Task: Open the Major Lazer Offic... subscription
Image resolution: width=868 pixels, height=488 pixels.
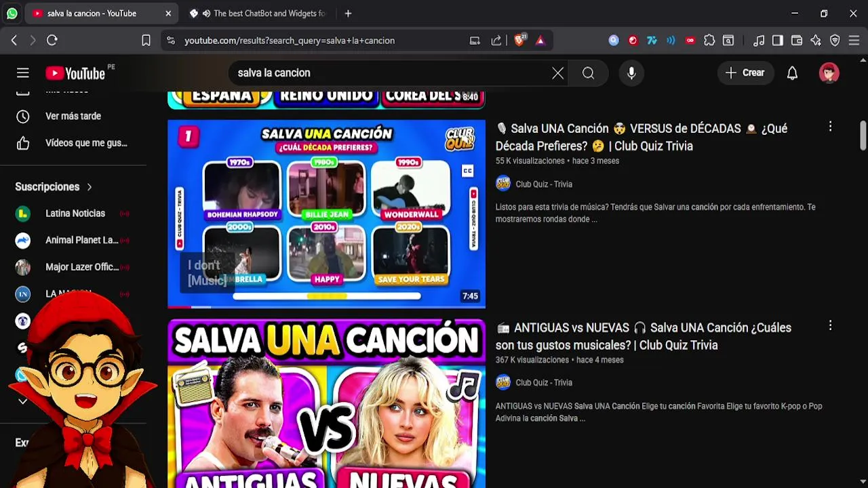Action: (x=73, y=267)
